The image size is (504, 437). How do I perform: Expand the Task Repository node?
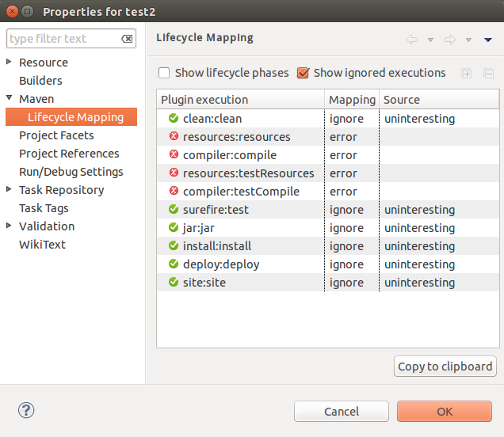point(9,189)
